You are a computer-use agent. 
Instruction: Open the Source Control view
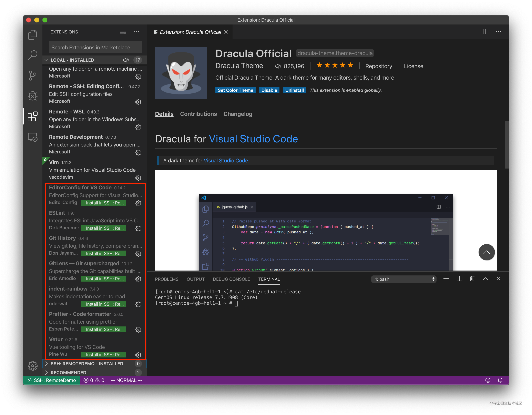pyautogui.click(x=33, y=75)
